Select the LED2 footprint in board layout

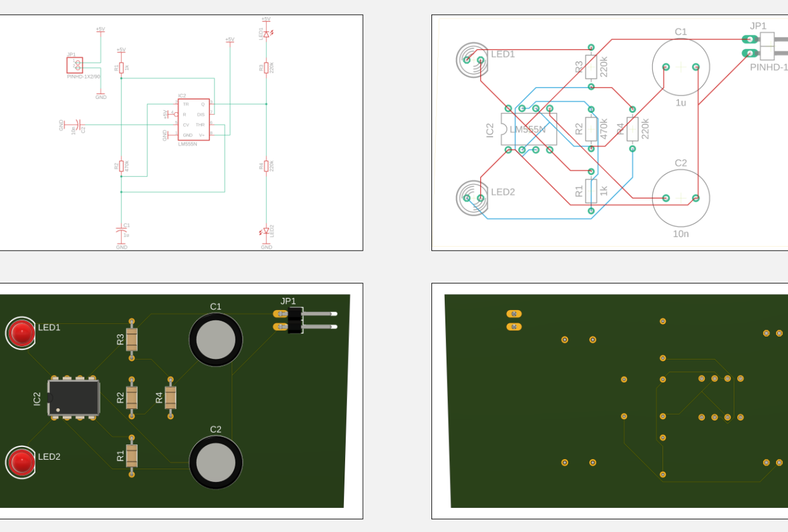pos(473,198)
